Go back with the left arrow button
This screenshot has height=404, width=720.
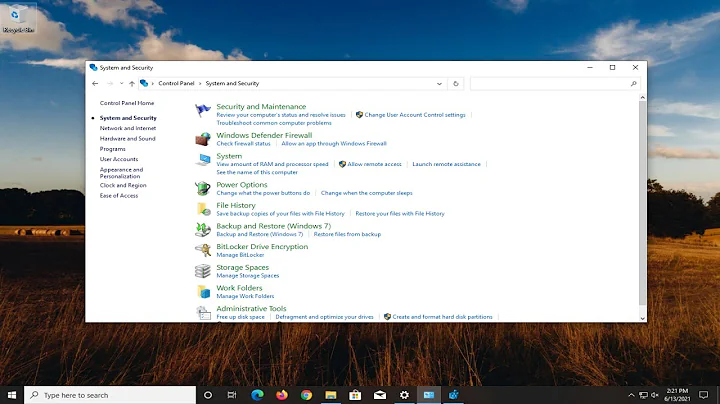pos(95,84)
